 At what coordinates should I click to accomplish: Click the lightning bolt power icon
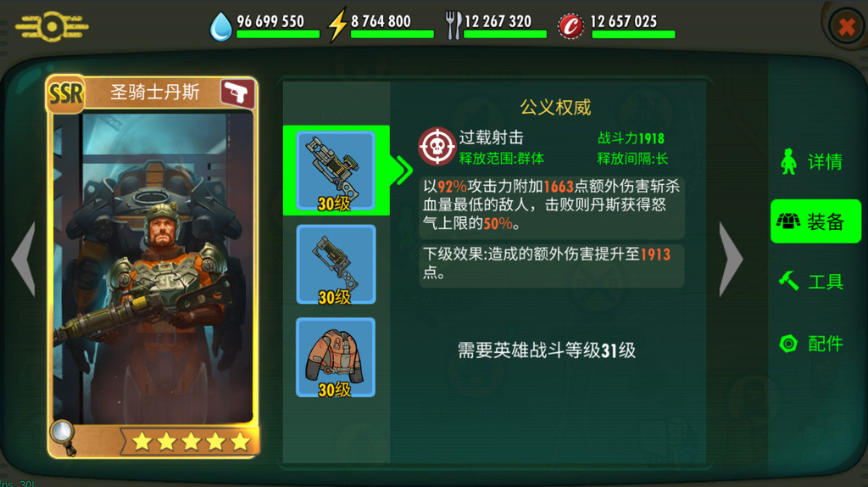[337, 25]
